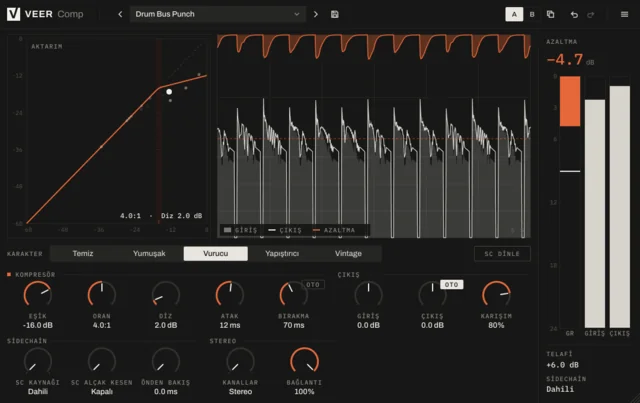Click the Stereo channels value
The image size is (640, 403).
(x=240, y=392)
